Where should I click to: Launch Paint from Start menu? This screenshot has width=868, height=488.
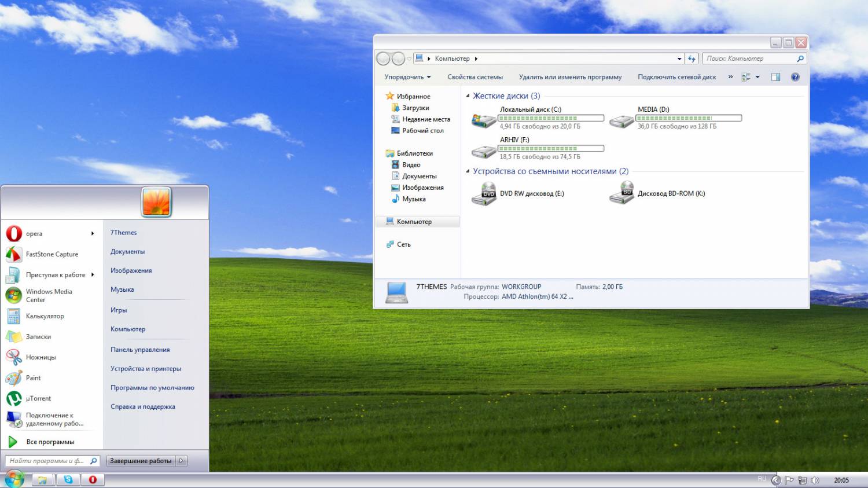pos(51,378)
